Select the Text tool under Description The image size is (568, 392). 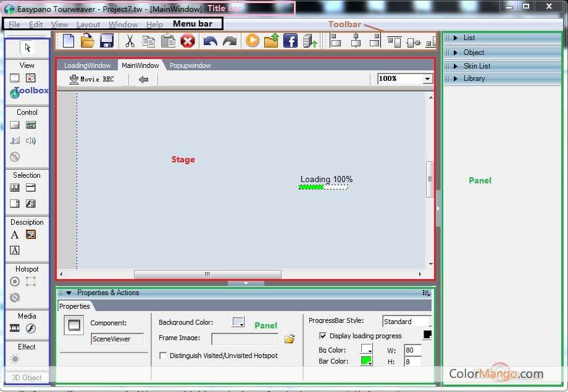[x=15, y=235]
